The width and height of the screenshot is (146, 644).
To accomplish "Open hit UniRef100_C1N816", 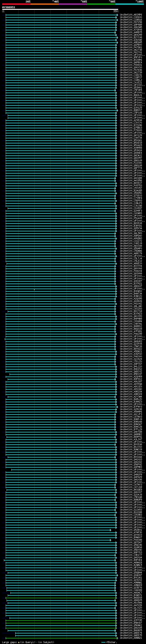I will click(131, 20).
